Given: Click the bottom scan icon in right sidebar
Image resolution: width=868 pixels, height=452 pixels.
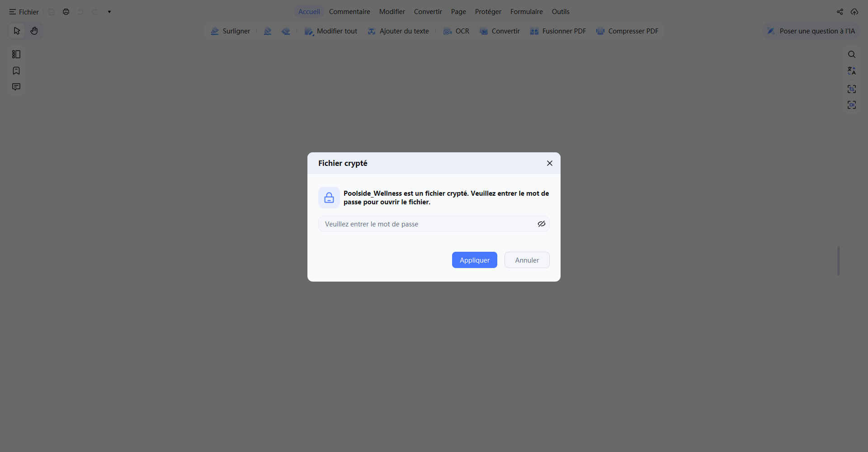Looking at the screenshot, I should (852, 105).
